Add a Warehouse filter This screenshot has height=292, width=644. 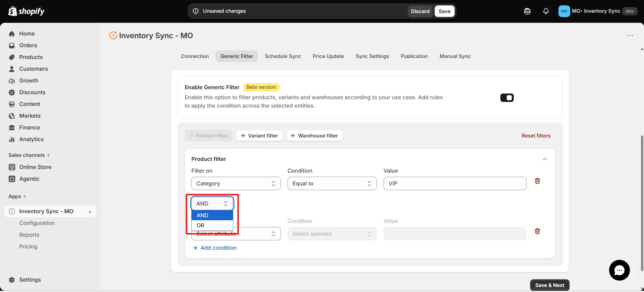pos(314,136)
